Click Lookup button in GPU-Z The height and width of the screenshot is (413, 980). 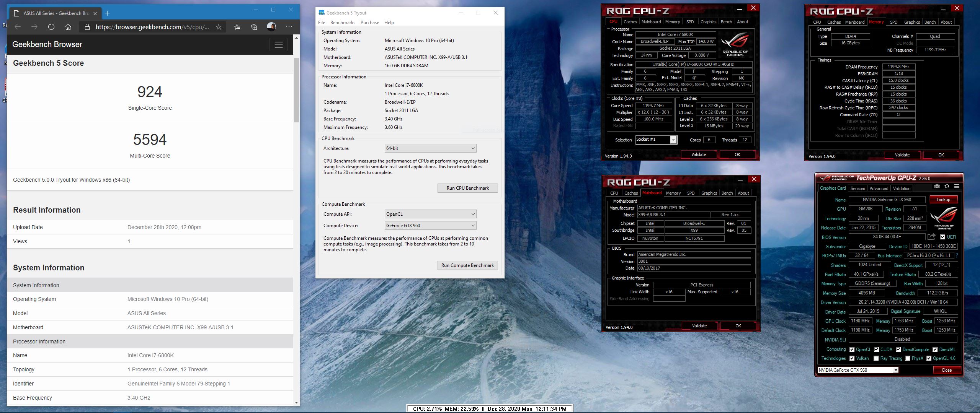[943, 200]
